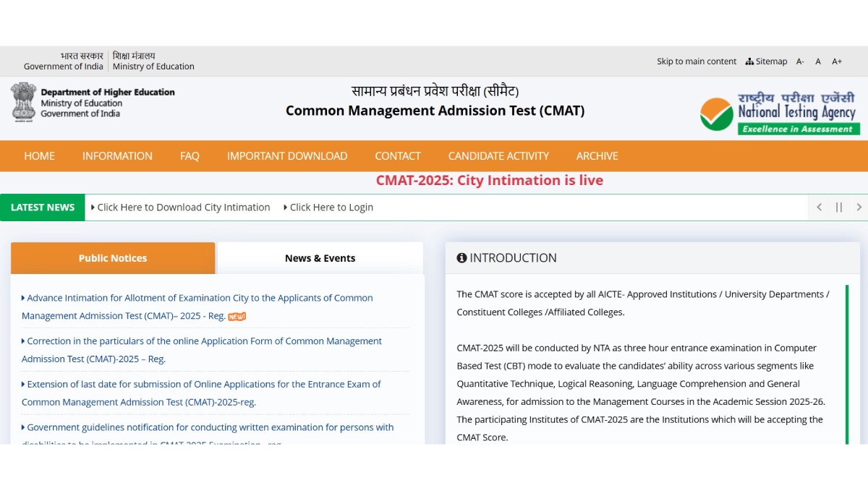Image resolution: width=868 pixels, height=488 pixels.
Task: Click Here to Login link
Action: point(331,207)
